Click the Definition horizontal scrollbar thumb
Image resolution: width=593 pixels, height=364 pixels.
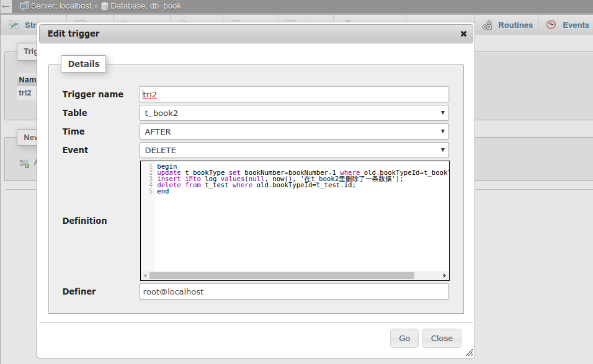282,275
